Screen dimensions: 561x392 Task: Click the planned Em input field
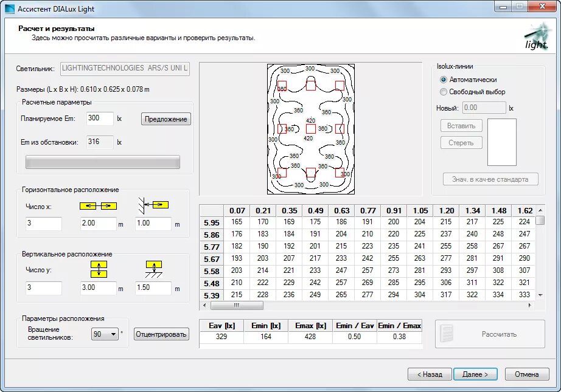(x=100, y=118)
